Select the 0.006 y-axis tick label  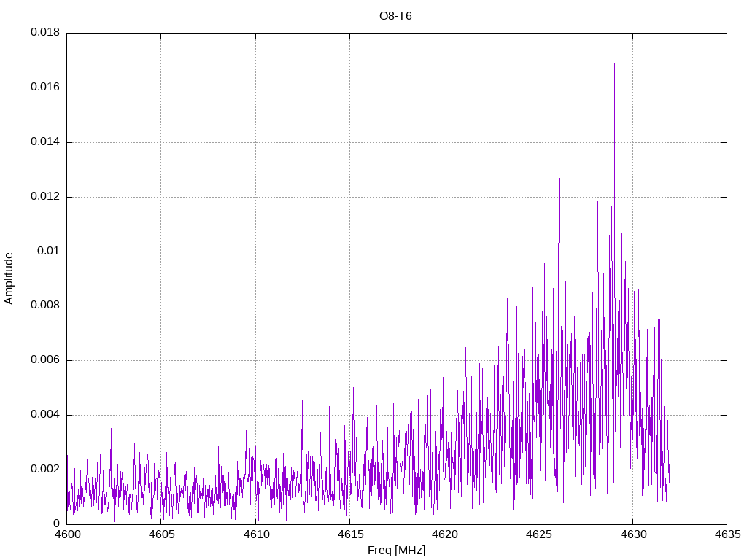point(45,360)
